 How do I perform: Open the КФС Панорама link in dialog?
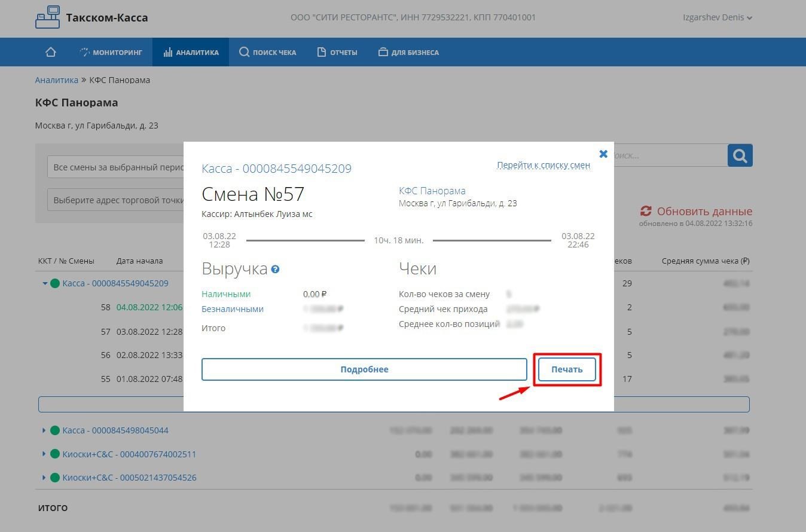point(432,191)
